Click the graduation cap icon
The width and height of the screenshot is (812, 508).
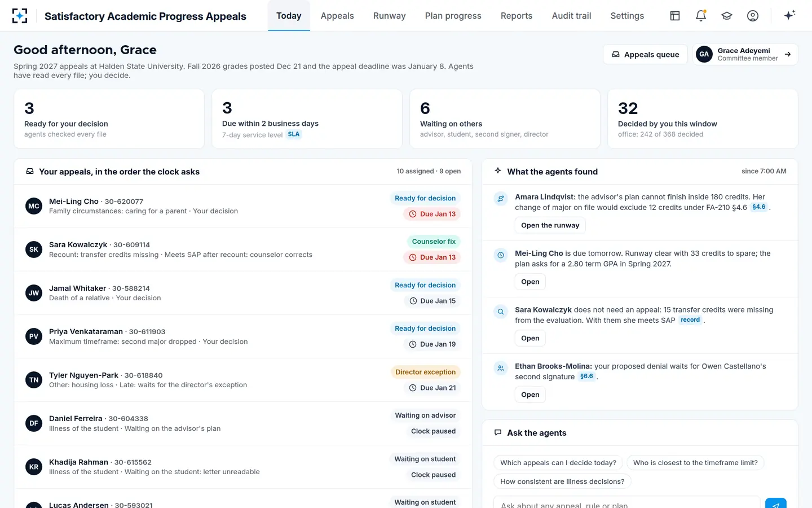tap(727, 16)
